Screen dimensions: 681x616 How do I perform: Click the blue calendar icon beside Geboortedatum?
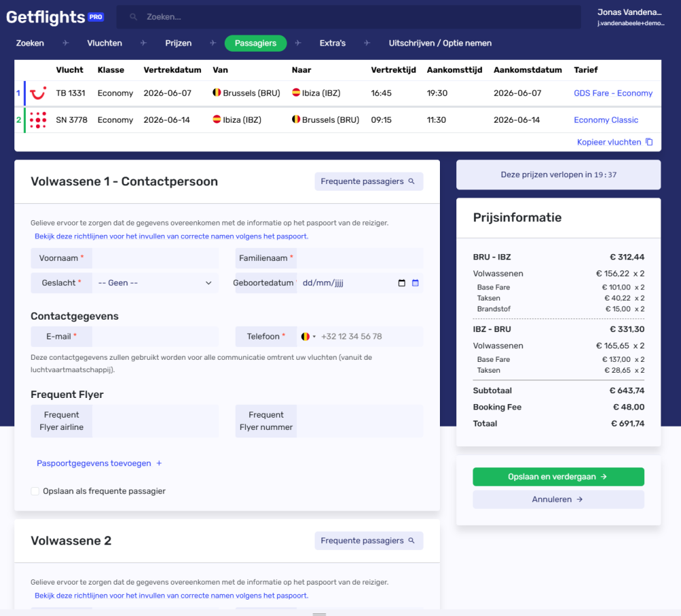click(415, 282)
